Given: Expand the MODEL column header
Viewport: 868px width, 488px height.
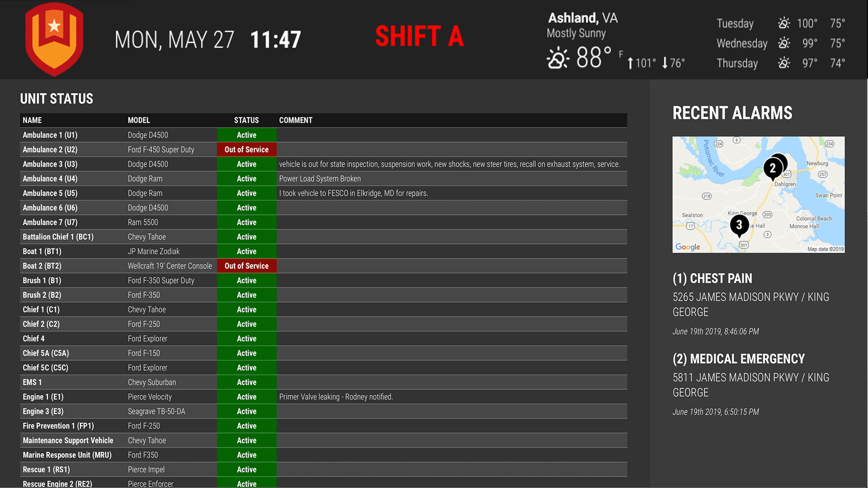Looking at the screenshot, I should point(139,120).
